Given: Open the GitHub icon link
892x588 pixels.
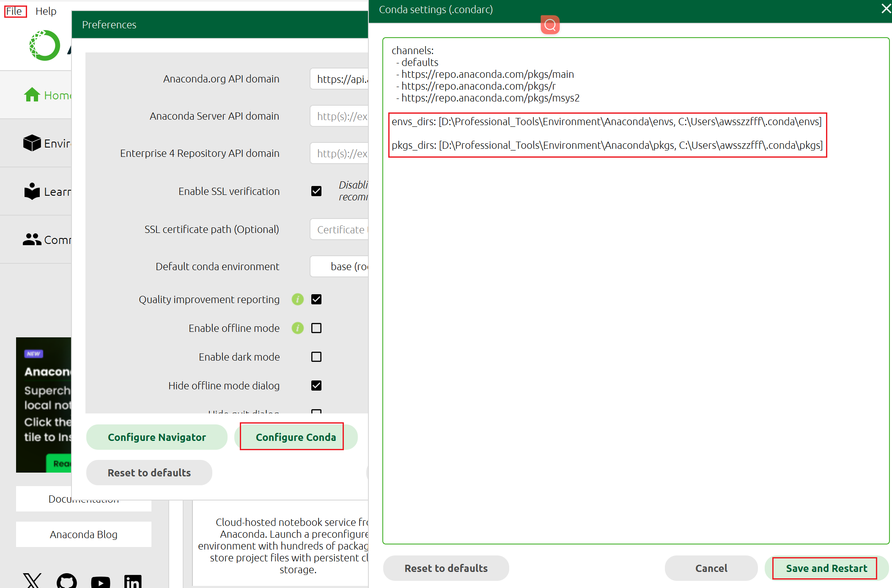Looking at the screenshot, I should [x=67, y=581].
